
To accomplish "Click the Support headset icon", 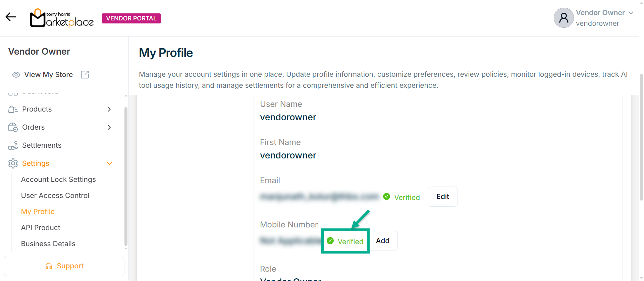I will click(49, 266).
